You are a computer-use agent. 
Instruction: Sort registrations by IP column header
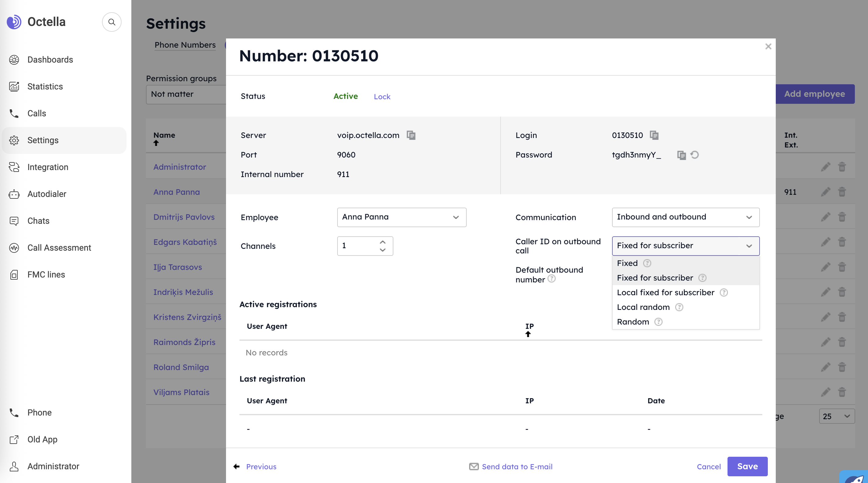(x=529, y=326)
